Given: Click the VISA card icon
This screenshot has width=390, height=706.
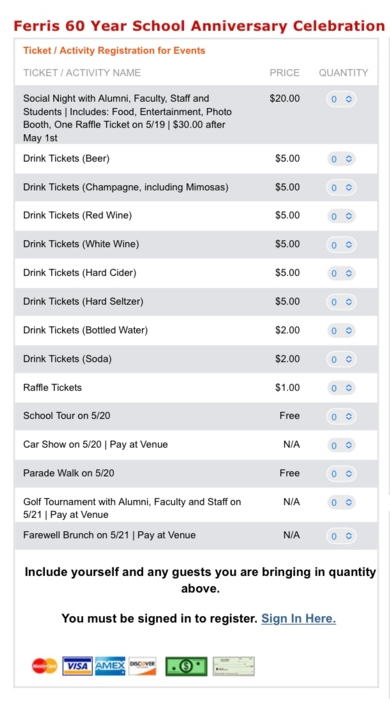Looking at the screenshot, I should (x=77, y=666).
